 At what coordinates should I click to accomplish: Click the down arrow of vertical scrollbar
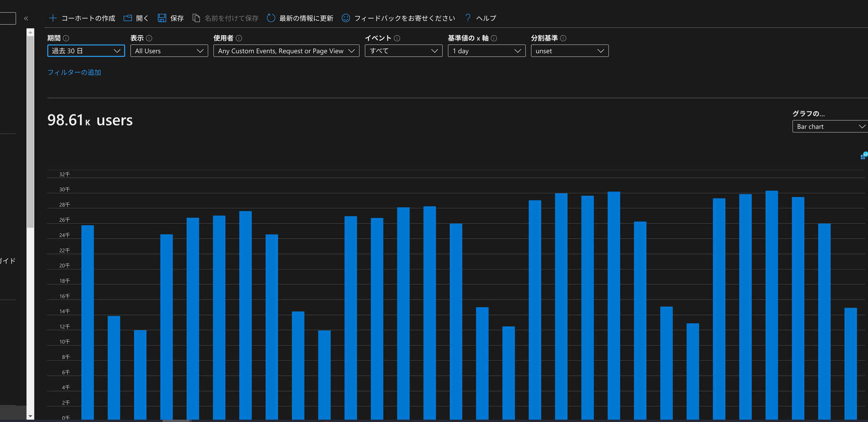coord(30,416)
